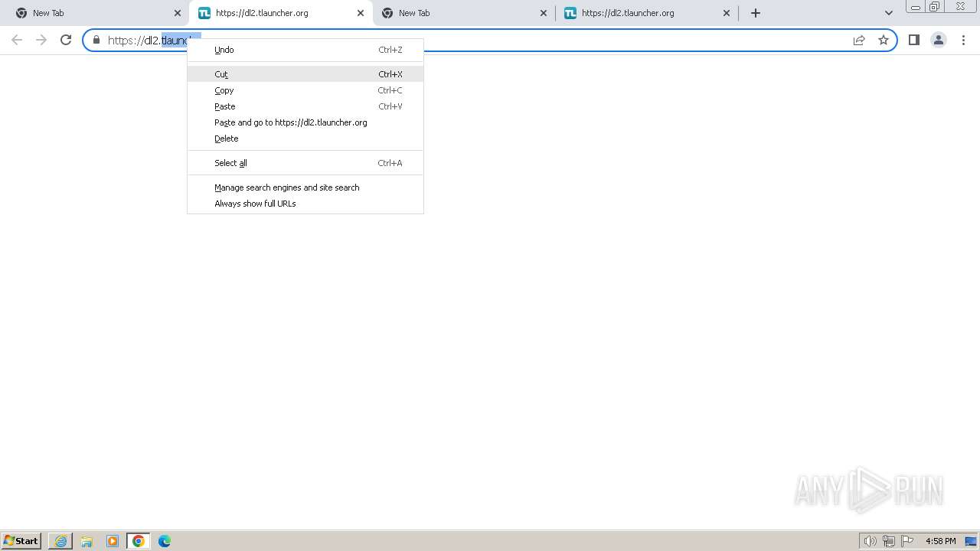This screenshot has width=980, height=551.
Task: Close the first New Tab tab
Action: [178, 13]
